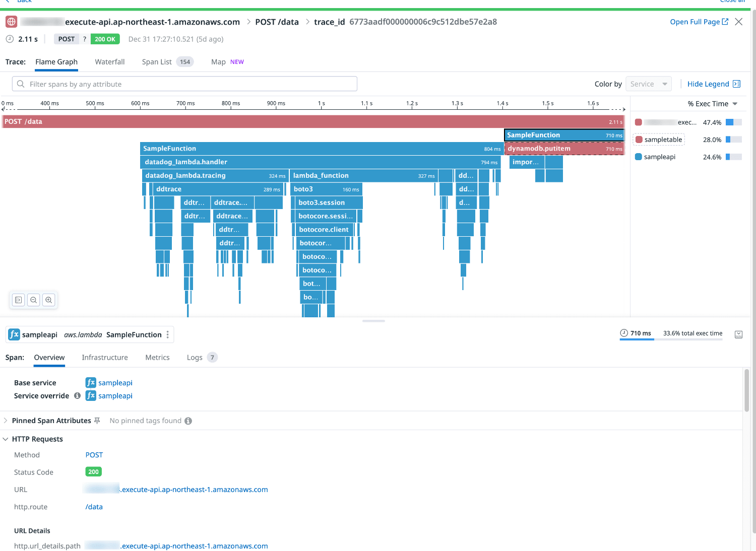
Task: Click the 28.0% sampletable exec time bar
Action: click(x=734, y=140)
